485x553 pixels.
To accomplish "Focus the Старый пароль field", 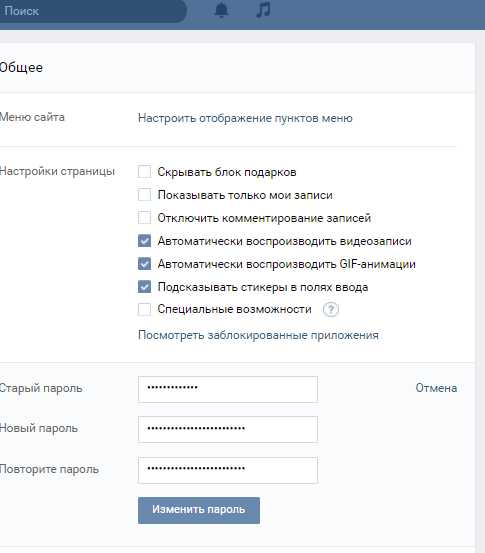I will pyautogui.click(x=228, y=389).
